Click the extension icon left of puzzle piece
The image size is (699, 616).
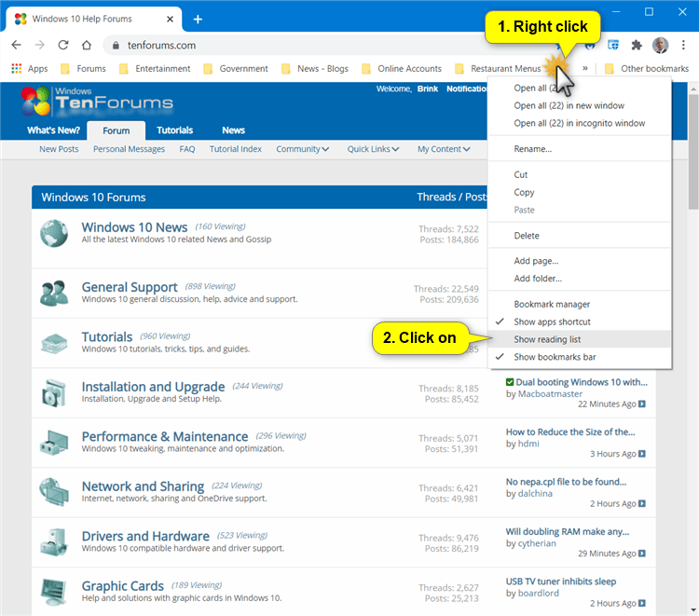point(613,45)
